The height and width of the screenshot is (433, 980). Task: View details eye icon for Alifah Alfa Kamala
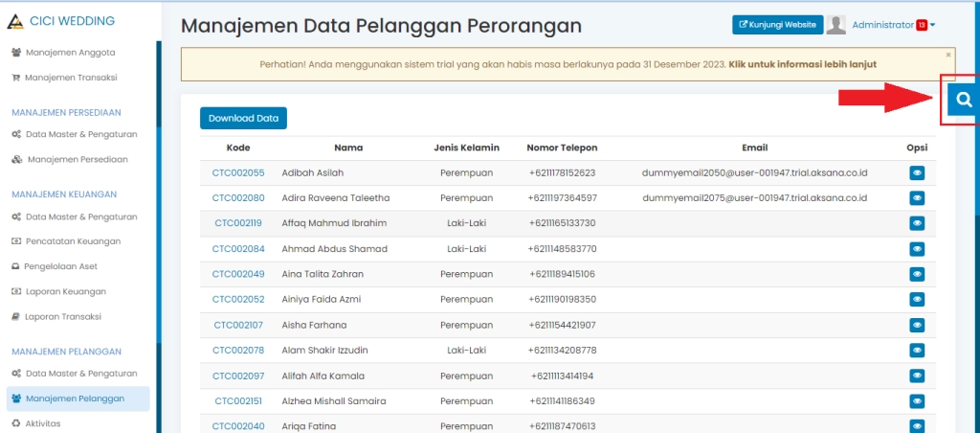[x=917, y=376]
